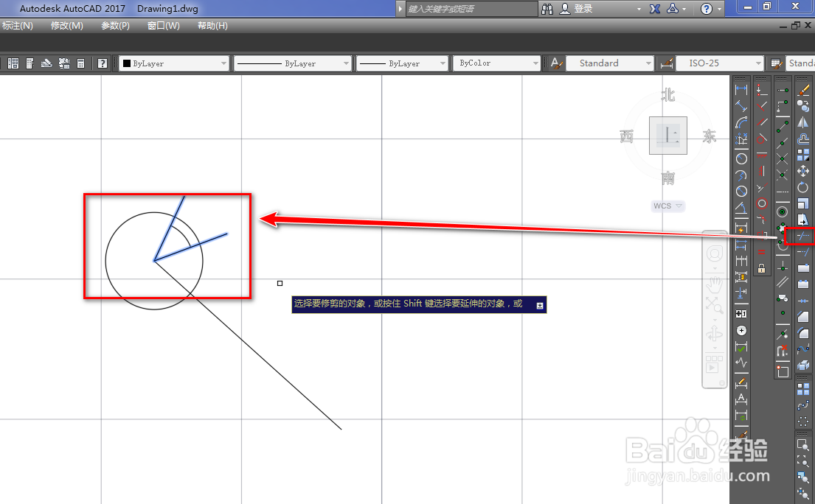Click the black ByLayer color swatch

pos(127,63)
